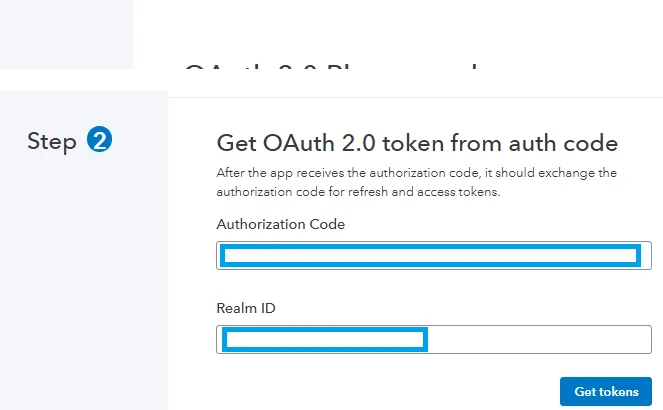This screenshot has height=410, width=663.
Task: Select the blue highlighted box in Realm ID
Action: click(325, 339)
